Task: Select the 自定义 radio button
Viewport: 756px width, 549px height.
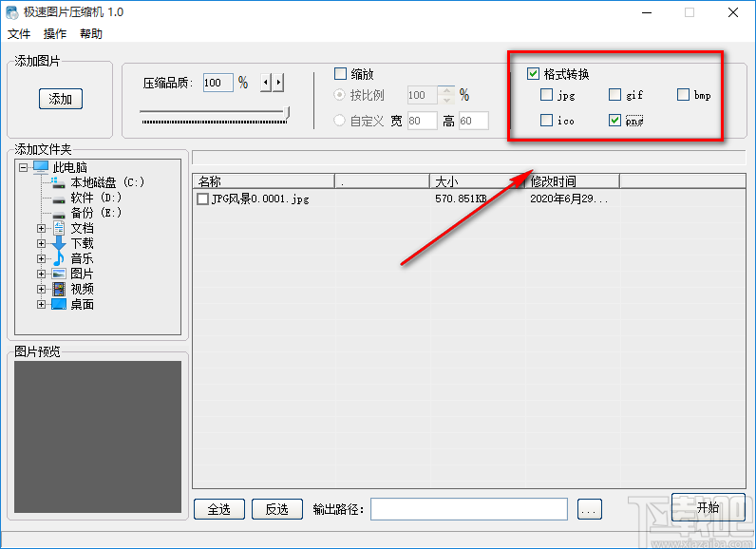Action: 339,120
